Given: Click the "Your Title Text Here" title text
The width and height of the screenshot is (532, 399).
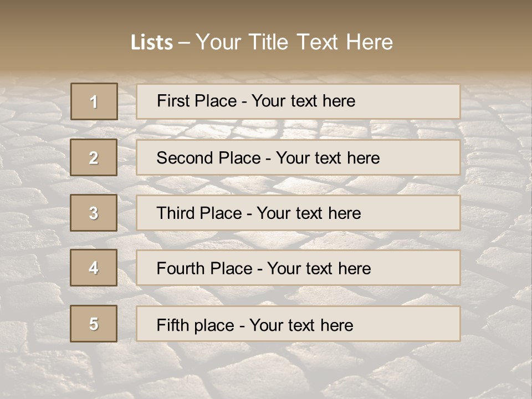Looking at the screenshot, I should click(294, 42).
